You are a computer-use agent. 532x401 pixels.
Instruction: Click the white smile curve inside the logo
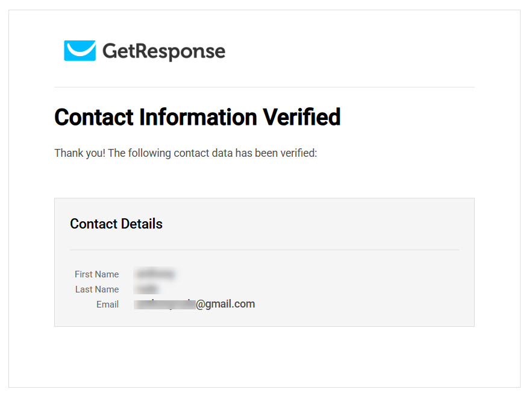click(x=80, y=50)
